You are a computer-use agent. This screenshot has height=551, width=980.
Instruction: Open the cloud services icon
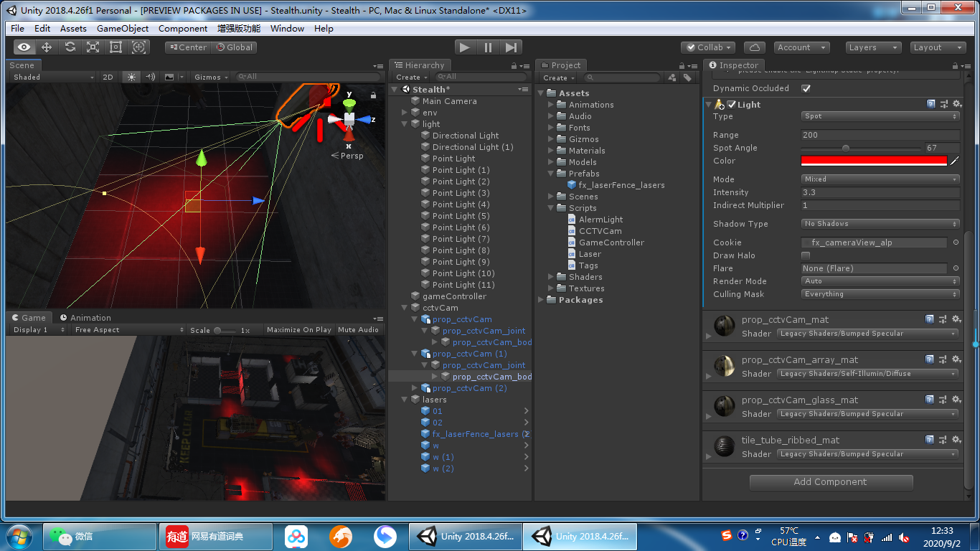point(754,47)
